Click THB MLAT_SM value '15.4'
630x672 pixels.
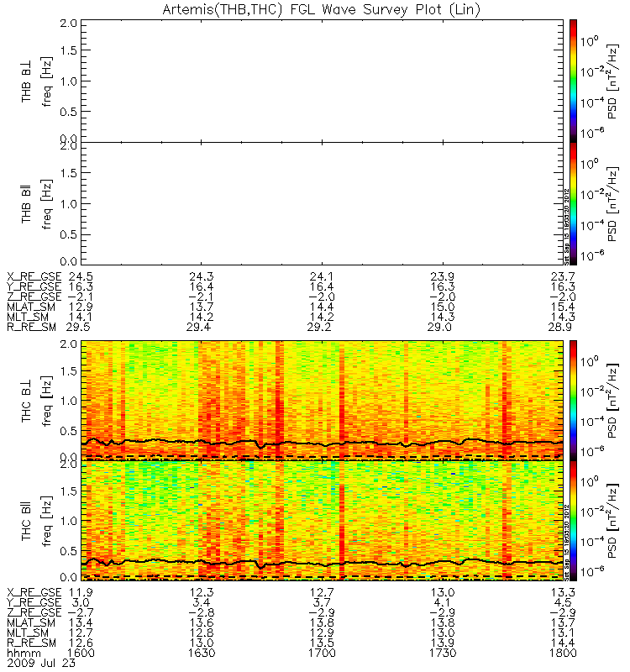(x=563, y=307)
